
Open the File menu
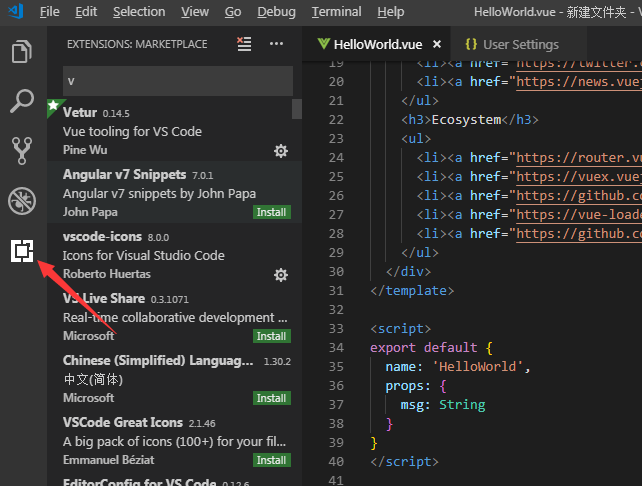[50, 12]
